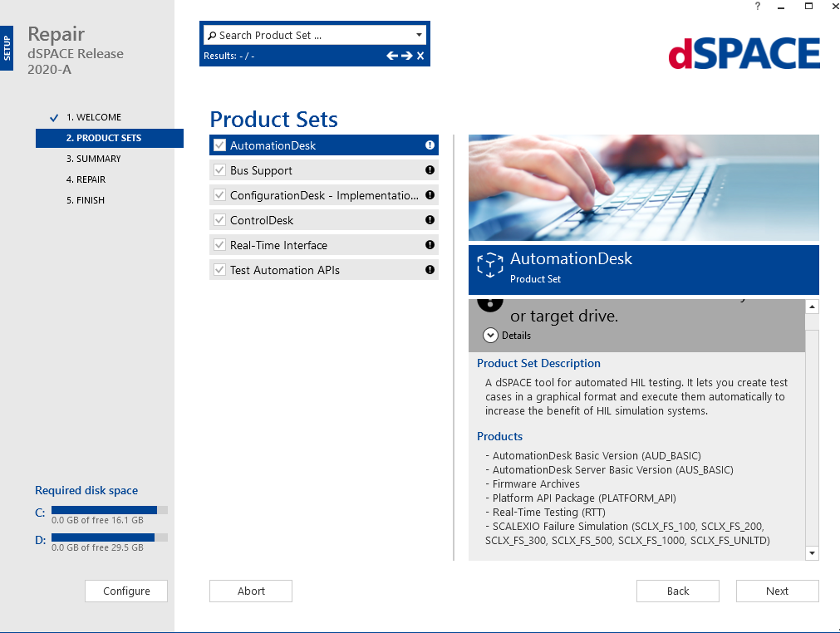Go to next search result with right arrow
The image size is (840, 633).
pos(405,56)
